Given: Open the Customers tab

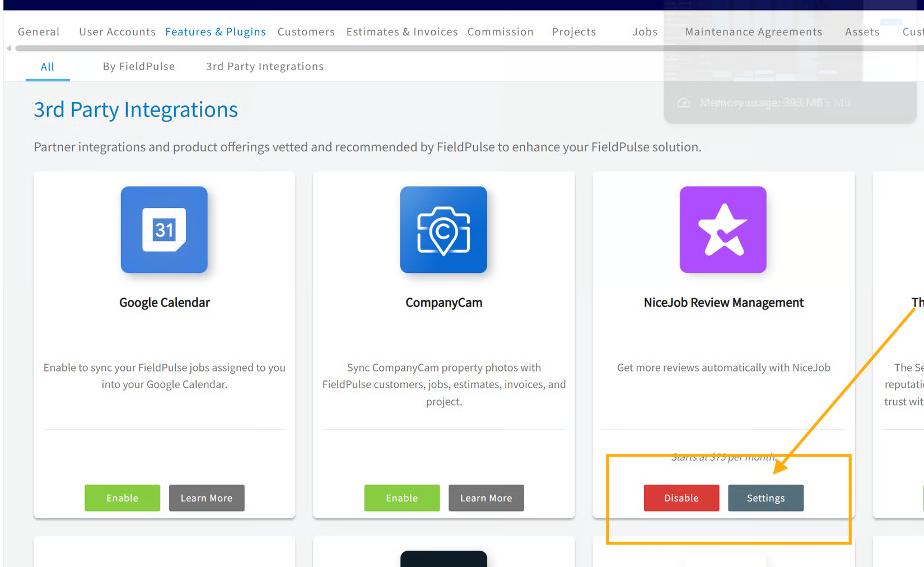Looking at the screenshot, I should [306, 32].
